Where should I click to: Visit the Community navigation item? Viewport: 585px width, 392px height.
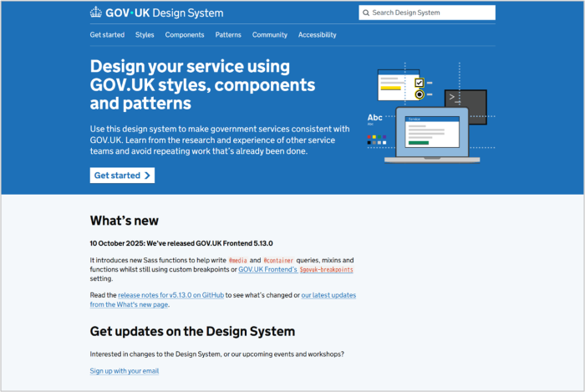(x=270, y=35)
